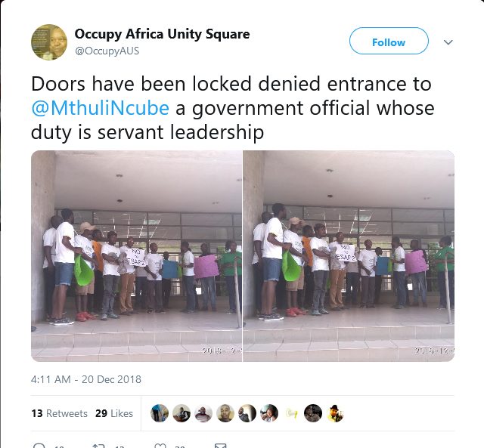View the 13 Retweets list

pyautogui.click(x=59, y=413)
